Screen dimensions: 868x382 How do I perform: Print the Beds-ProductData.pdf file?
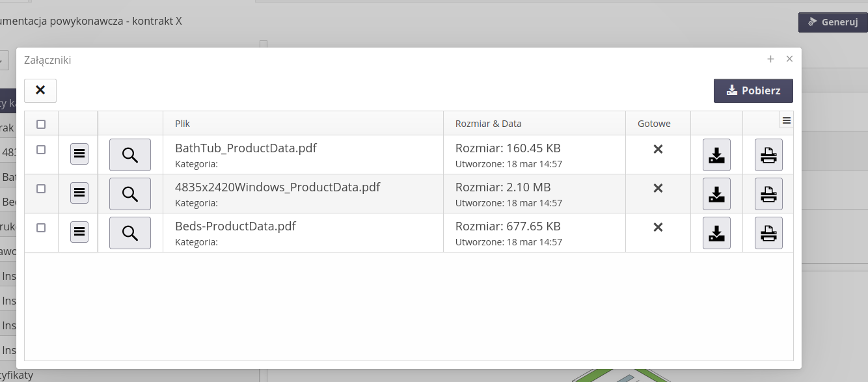point(768,233)
